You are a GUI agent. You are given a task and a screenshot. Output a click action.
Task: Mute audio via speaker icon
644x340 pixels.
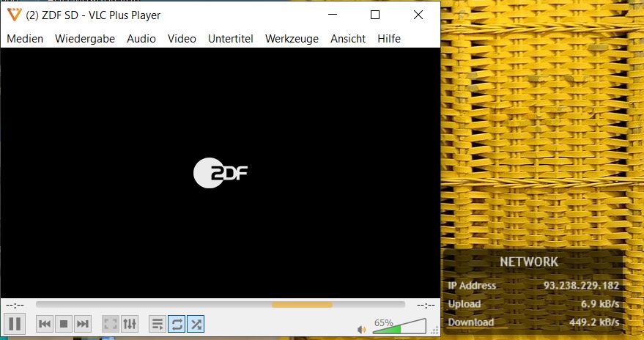[361, 329]
